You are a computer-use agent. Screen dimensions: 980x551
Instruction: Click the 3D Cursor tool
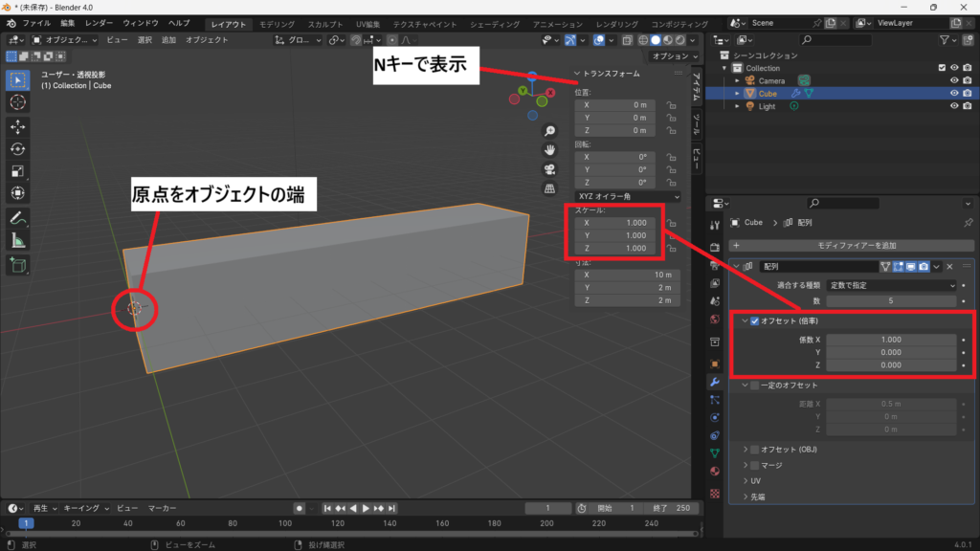click(18, 101)
